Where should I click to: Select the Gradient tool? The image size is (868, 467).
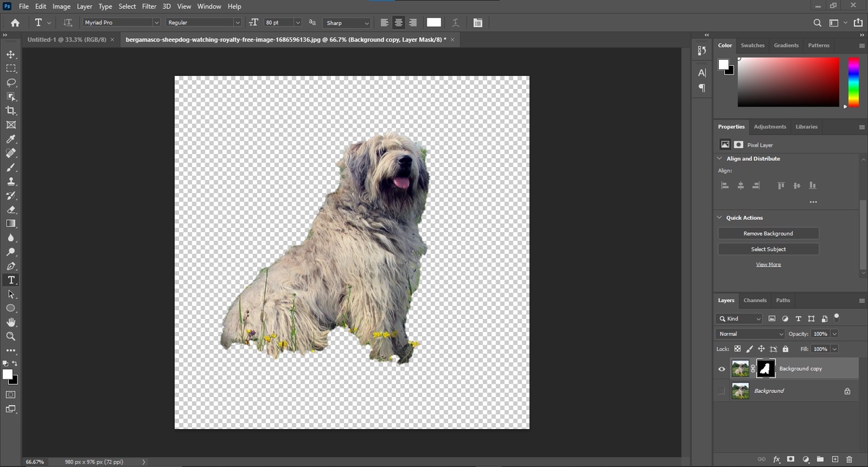tap(11, 223)
